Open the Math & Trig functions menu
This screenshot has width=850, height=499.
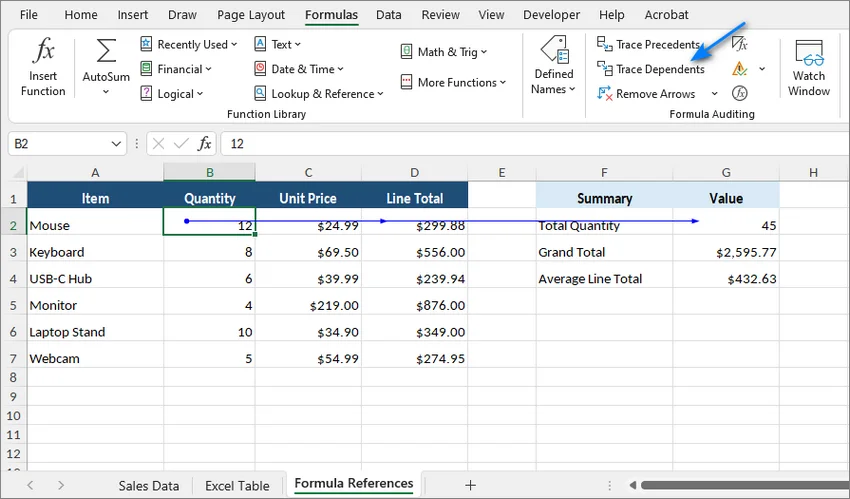(x=443, y=52)
